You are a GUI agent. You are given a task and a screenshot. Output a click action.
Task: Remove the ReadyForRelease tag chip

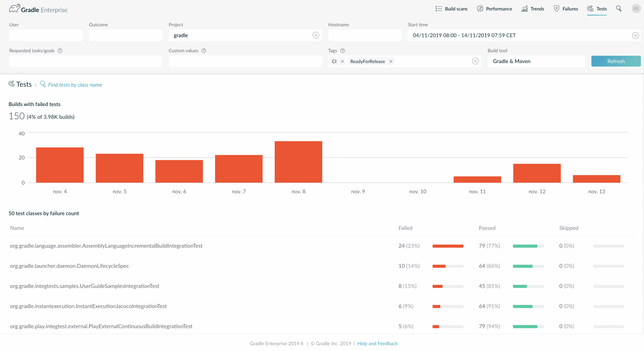click(x=391, y=61)
